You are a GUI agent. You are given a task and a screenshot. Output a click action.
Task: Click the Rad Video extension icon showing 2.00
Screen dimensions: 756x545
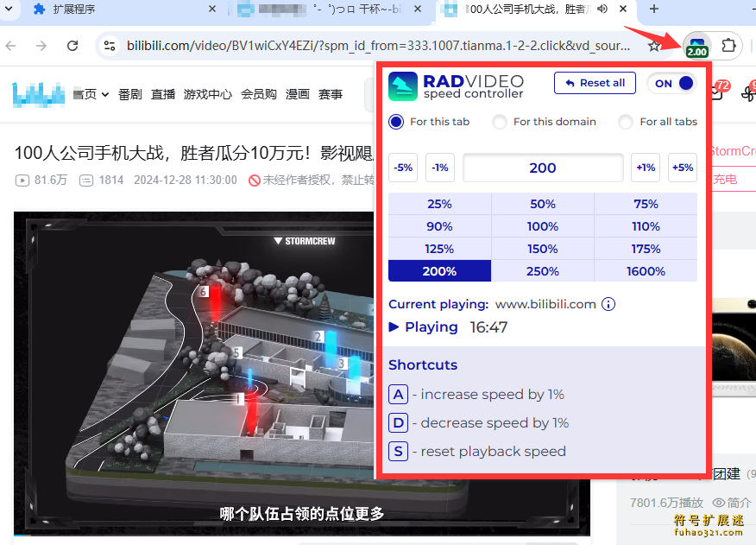(697, 46)
